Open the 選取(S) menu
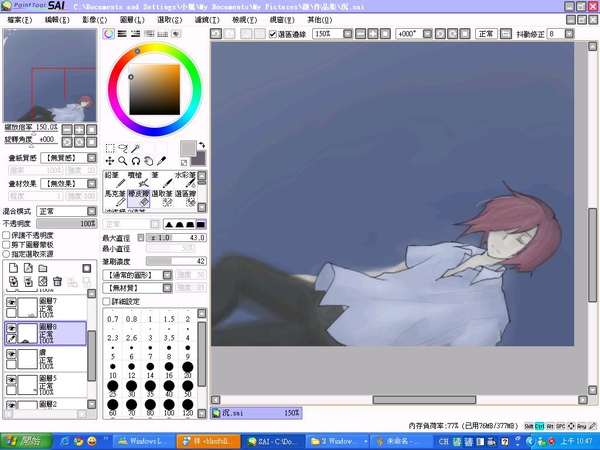The image size is (600, 450). pyautogui.click(x=170, y=20)
